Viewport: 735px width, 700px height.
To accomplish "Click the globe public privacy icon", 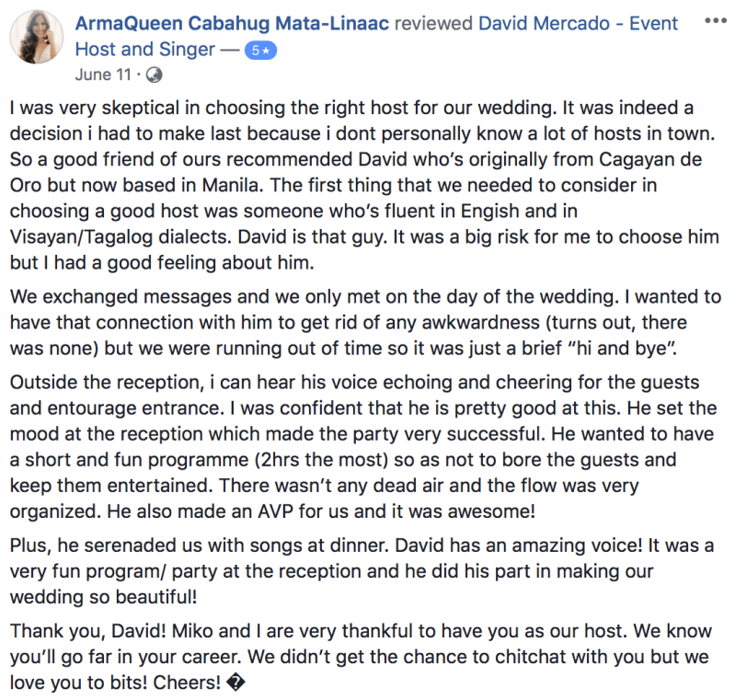I will (x=154, y=75).
